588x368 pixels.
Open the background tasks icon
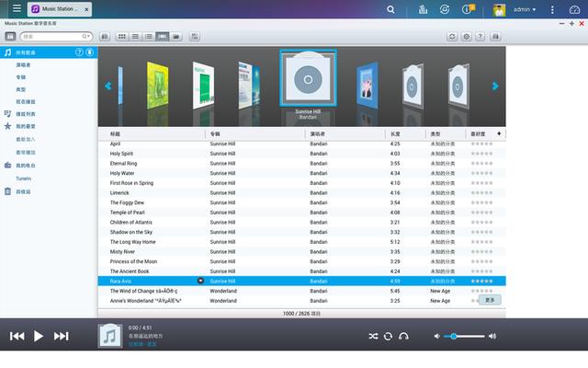click(x=422, y=9)
